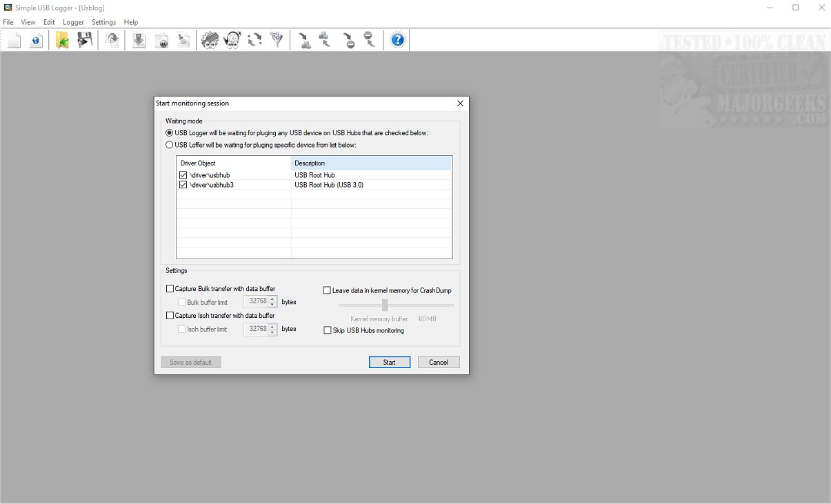Image resolution: width=831 pixels, height=504 pixels.
Task: Click the page with pause symbol icon
Action: coord(161,40)
